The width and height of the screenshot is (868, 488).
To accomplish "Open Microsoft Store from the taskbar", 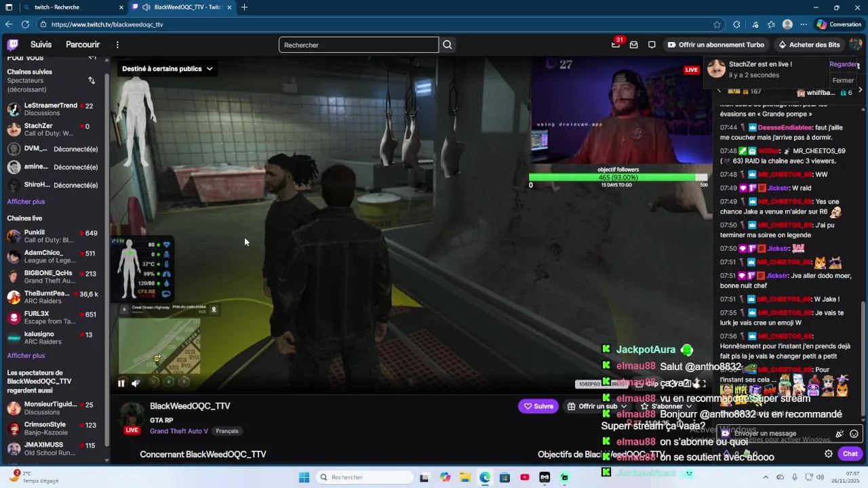I will pos(505,477).
